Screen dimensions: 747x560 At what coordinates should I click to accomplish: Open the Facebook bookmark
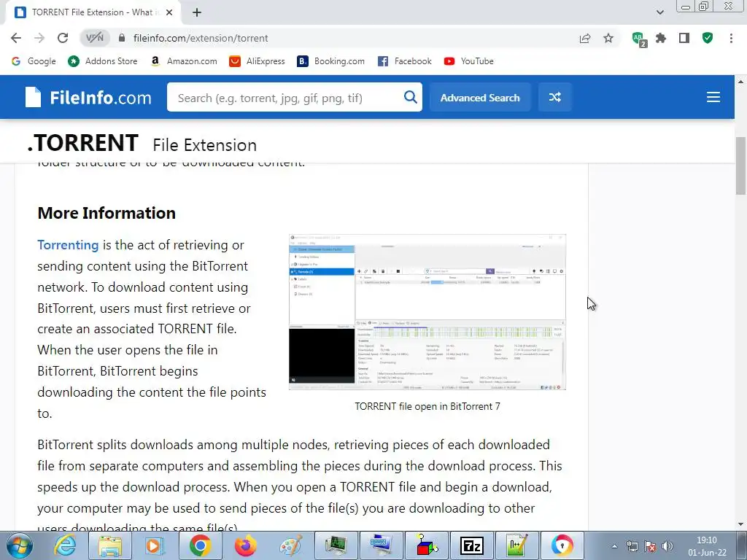click(404, 61)
